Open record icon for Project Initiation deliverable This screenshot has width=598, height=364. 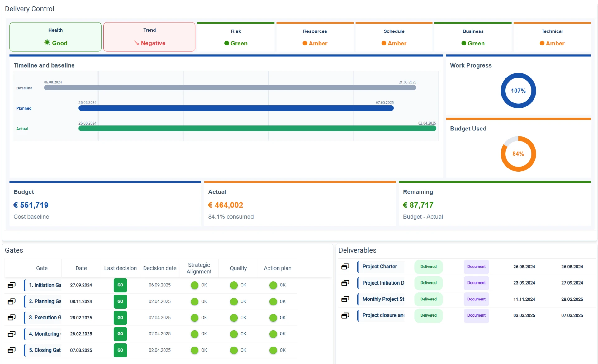click(x=345, y=283)
